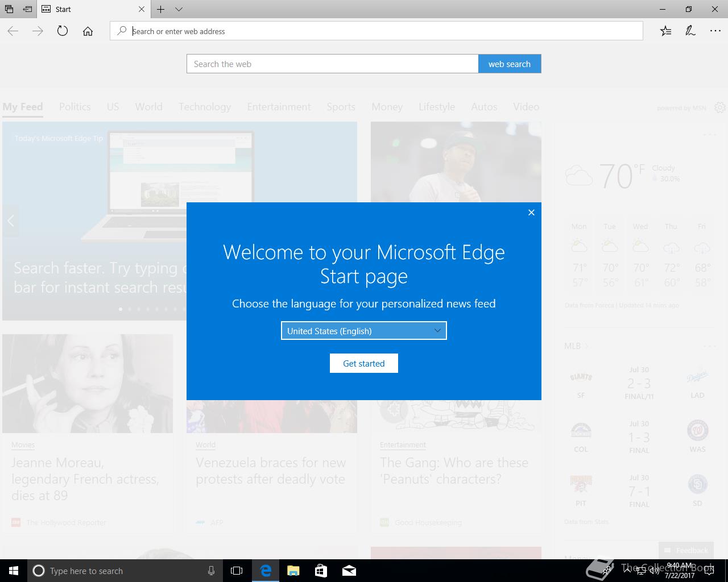Viewport: 728px width, 582px height.
Task: Click the Get started button
Action: [364, 363]
